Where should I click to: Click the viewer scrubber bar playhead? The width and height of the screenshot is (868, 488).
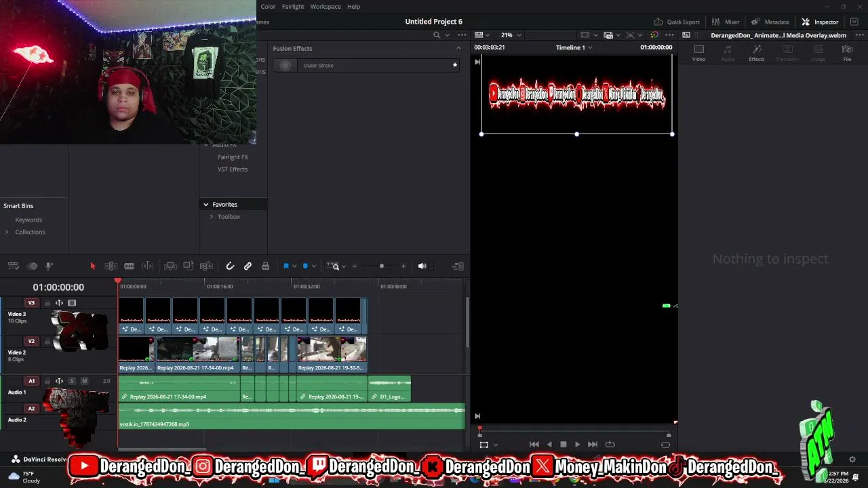click(480, 429)
